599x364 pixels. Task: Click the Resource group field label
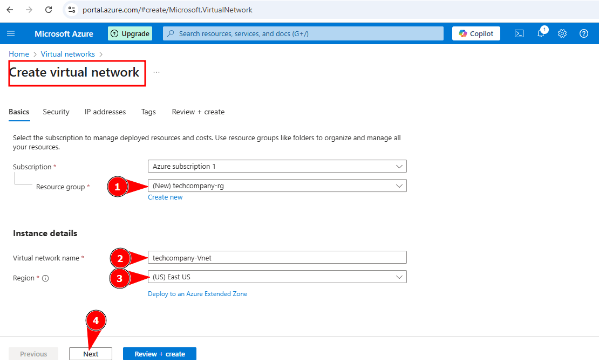click(x=60, y=187)
